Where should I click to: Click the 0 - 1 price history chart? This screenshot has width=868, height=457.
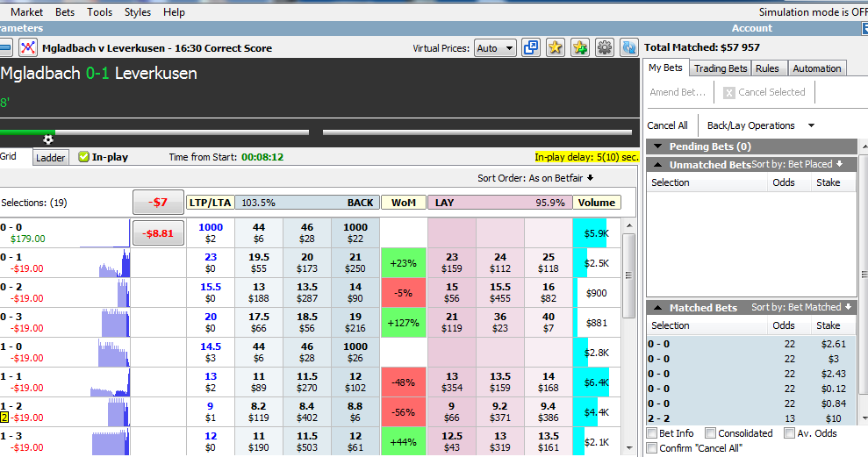click(114, 263)
